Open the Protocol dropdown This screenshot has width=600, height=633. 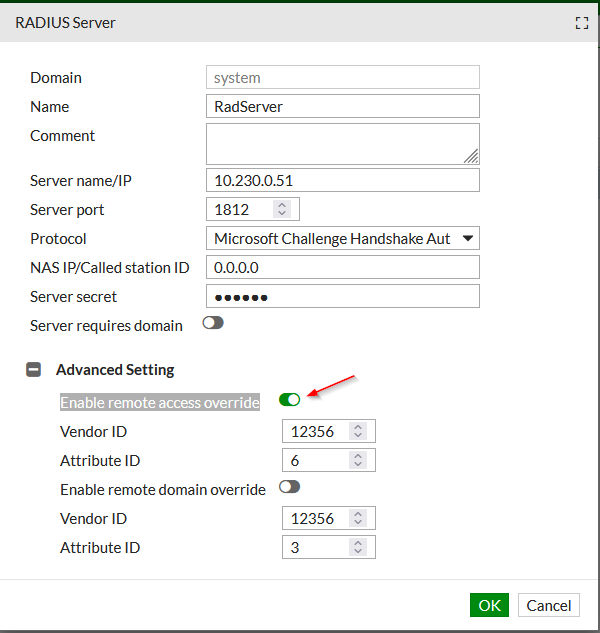(342, 239)
